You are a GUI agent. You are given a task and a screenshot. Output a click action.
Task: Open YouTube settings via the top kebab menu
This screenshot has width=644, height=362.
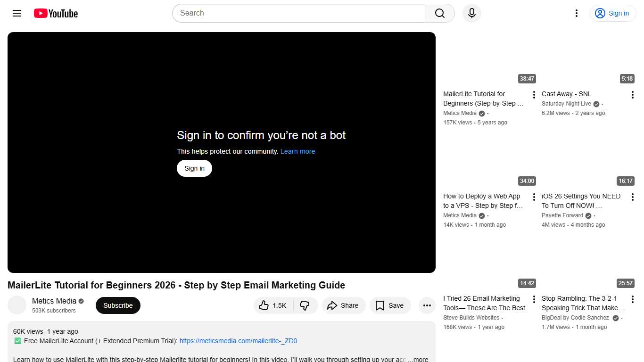tap(576, 13)
